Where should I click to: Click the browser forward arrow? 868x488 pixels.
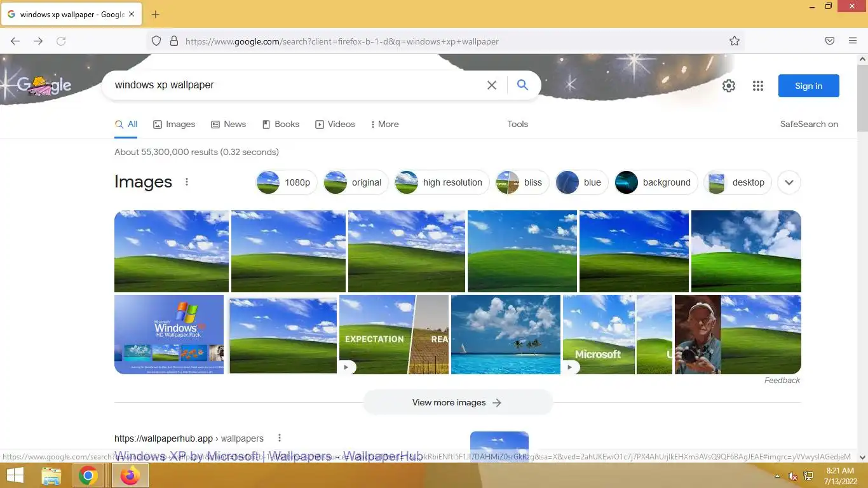click(x=38, y=41)
